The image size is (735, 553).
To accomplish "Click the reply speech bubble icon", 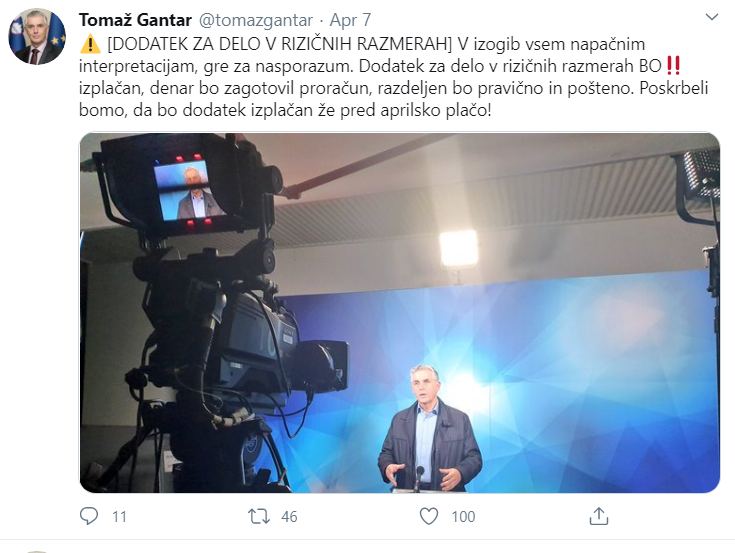I will point(89,516).
